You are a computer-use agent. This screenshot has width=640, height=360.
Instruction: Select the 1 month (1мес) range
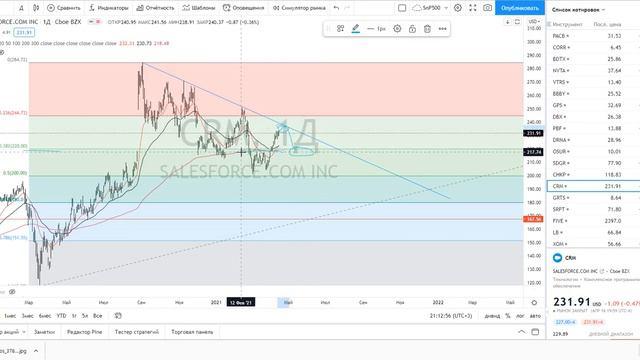click(10, 316)
